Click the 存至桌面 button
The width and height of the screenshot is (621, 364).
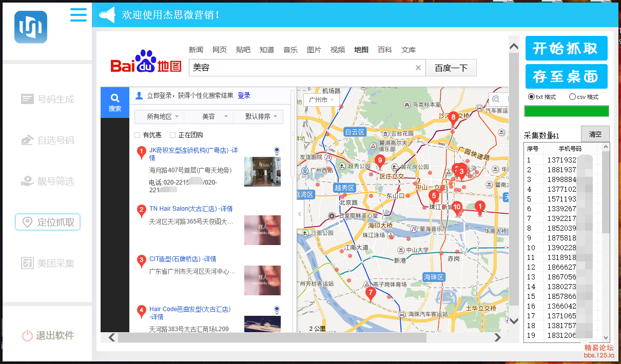coord(567,76)
